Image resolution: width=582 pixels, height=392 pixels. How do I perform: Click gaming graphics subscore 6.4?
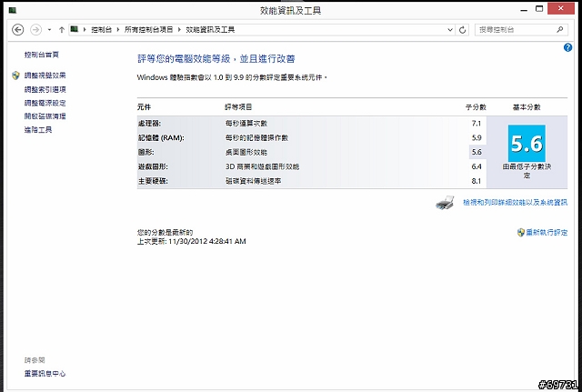477,166
